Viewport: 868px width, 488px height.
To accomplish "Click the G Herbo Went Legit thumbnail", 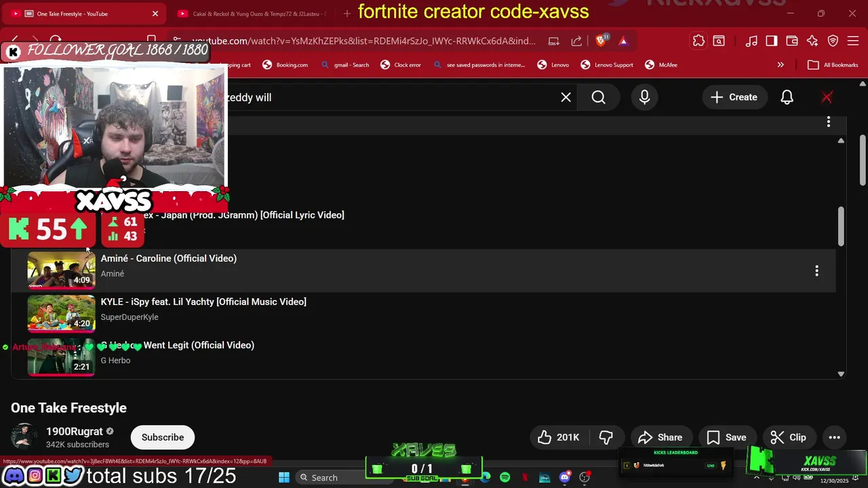I will pos(61,357).
